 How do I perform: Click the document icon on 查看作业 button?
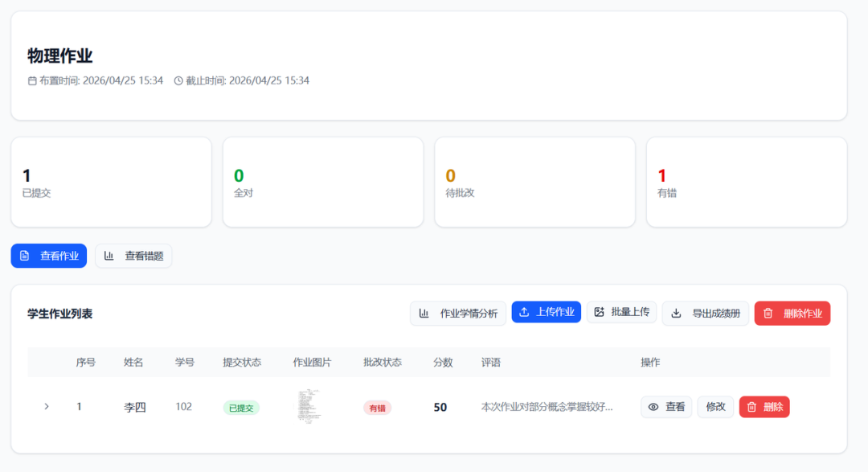24,256
